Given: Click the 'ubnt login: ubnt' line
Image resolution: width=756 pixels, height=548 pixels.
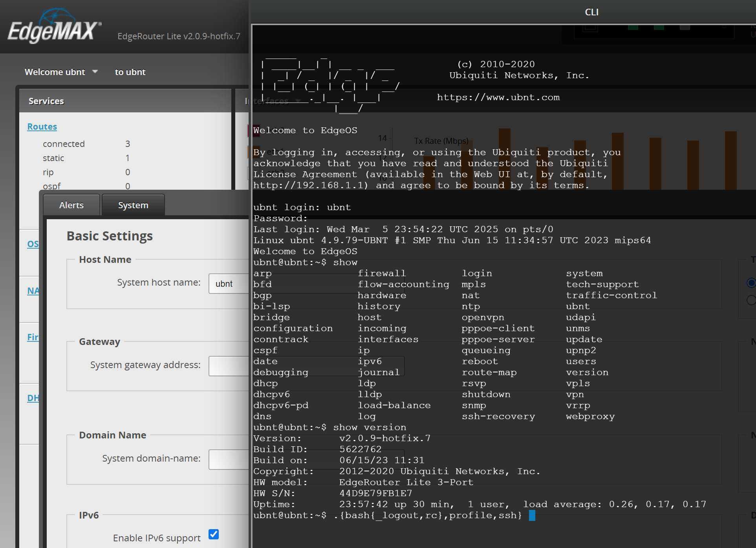Looking at the screenshot, I should coord(302,207).
